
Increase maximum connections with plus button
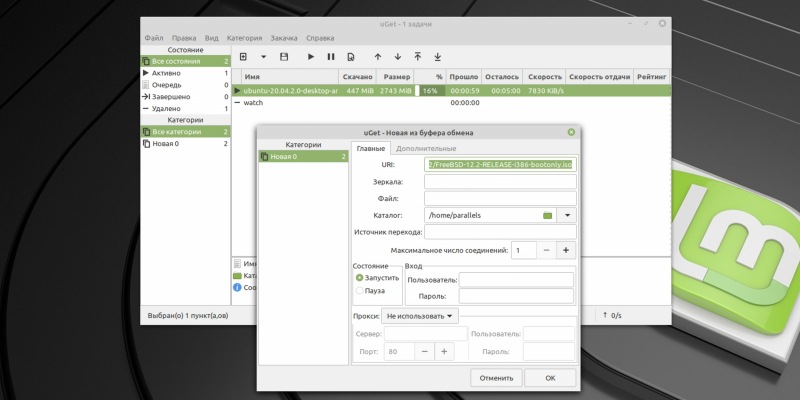566,250
